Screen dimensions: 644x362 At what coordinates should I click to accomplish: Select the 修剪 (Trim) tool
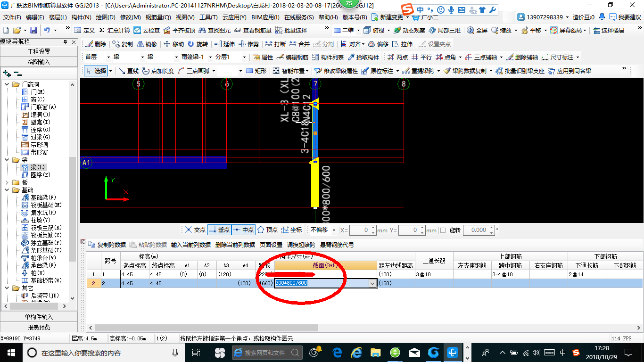click(x=249, y=44)
